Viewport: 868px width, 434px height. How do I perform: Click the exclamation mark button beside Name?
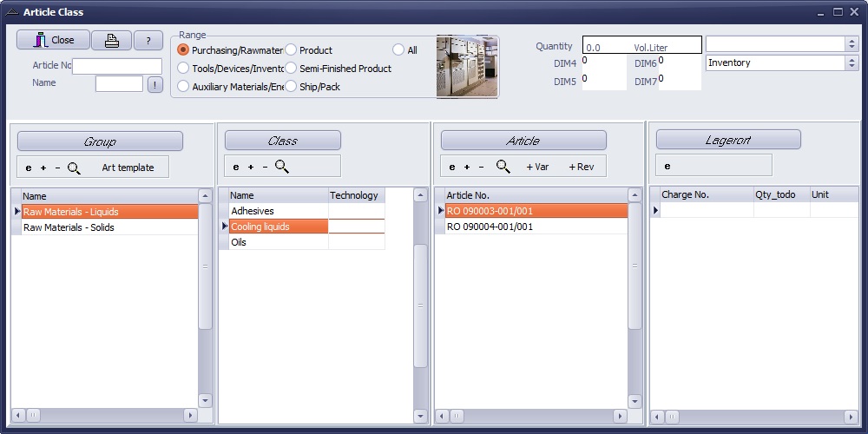155,84
